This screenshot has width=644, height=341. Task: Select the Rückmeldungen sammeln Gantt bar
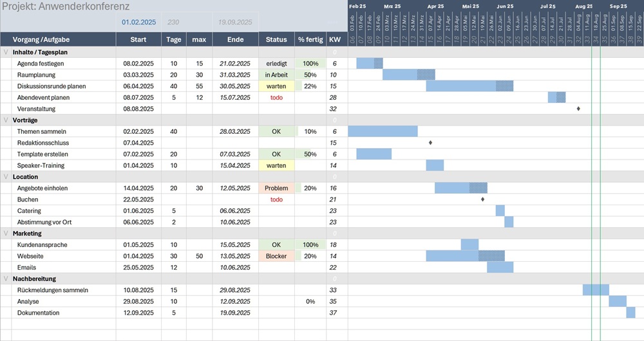tap(596, 290)
